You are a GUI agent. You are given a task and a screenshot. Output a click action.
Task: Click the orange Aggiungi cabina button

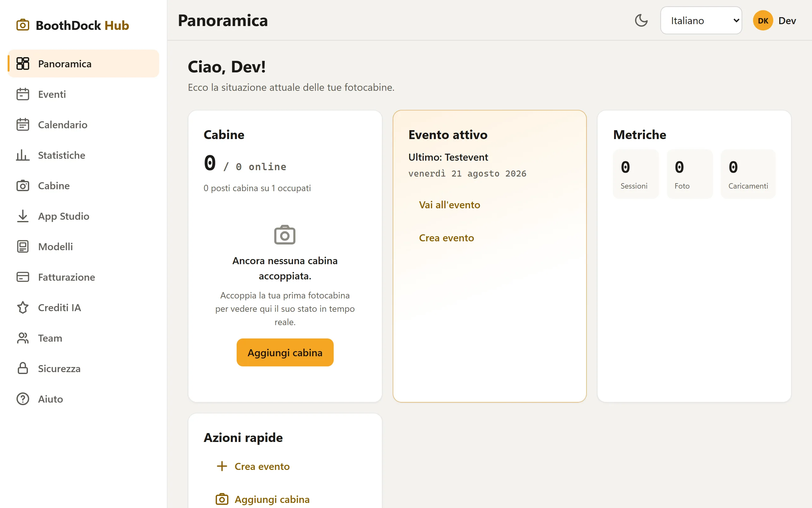point(285,352)
